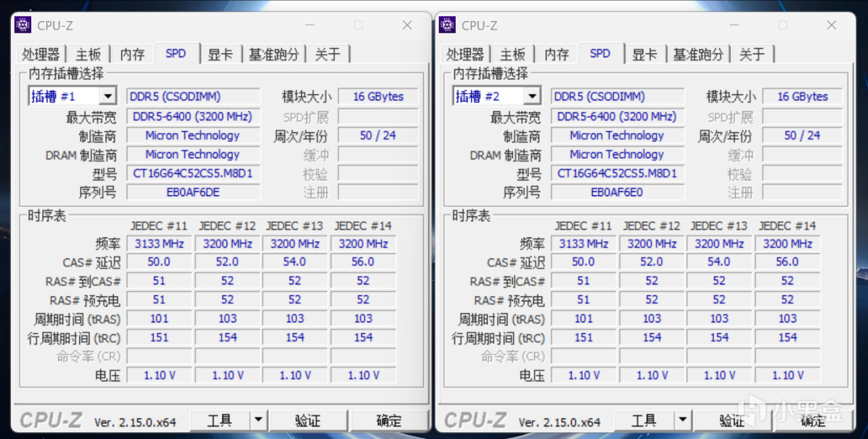Select the SPD tab in the right window

(600, 53)
